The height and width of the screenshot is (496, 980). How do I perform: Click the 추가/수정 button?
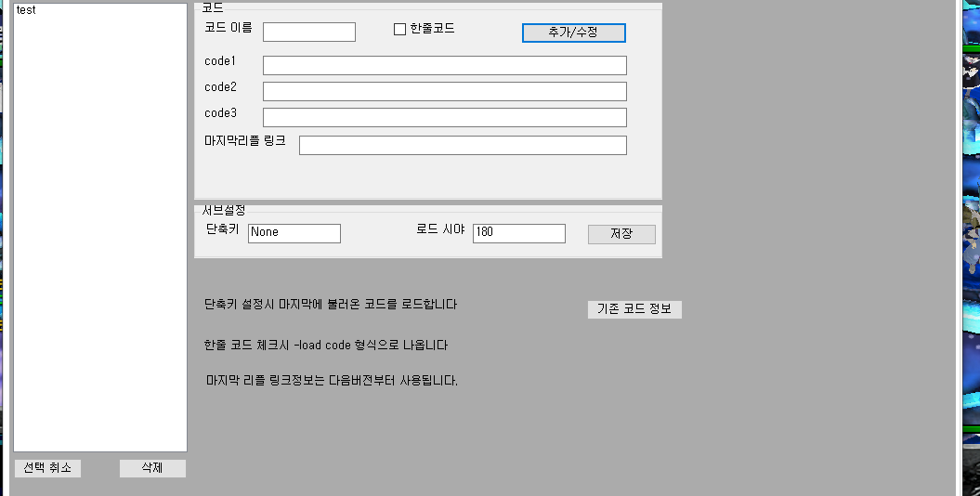[x=573, y=33]
